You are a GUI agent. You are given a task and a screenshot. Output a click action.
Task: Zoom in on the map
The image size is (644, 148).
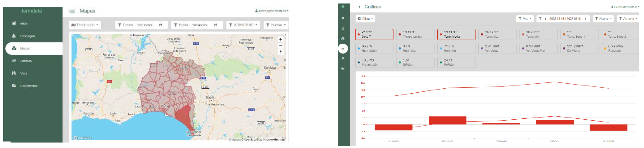280,39
